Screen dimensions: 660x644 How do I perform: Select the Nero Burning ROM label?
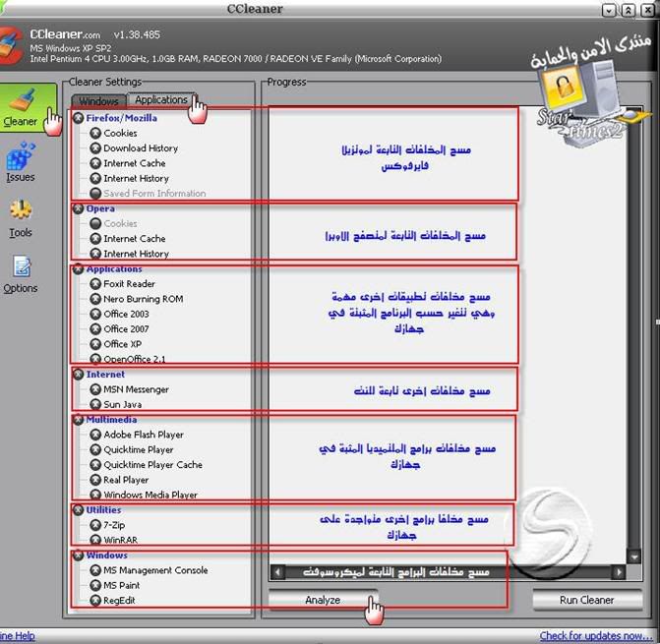tap(143, 299)
